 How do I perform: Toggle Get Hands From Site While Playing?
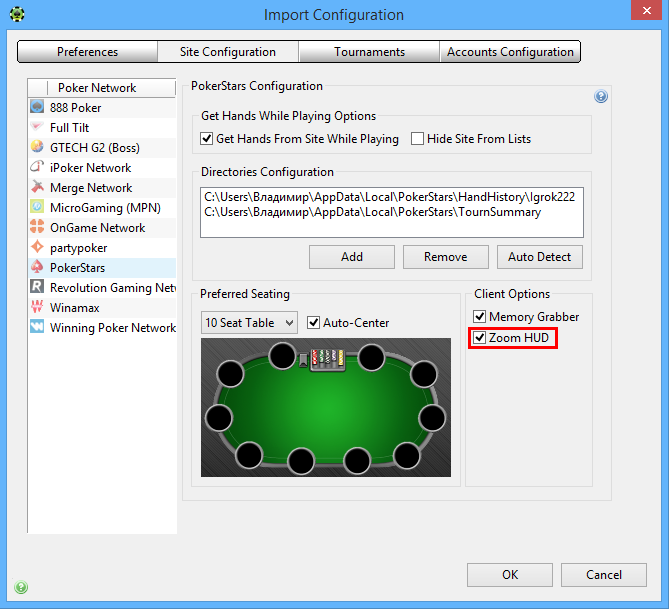pyautogui.click(x=207, y=139)
